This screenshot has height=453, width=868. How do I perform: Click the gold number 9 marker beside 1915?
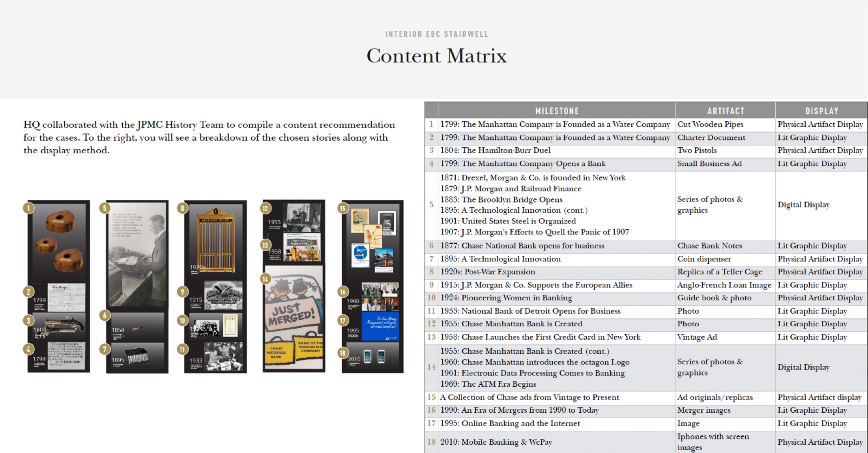[182, 292]
